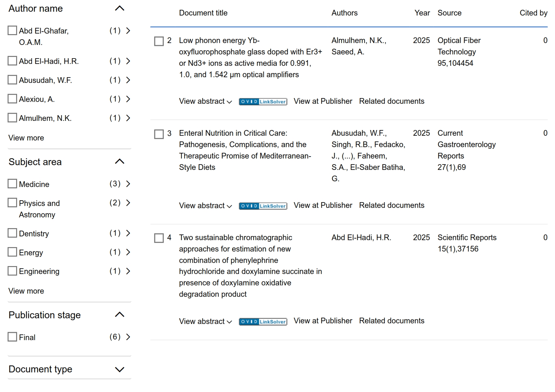Viewport: 555px width, 392px height.
Task: Click arrow beside Almulhem, N.K. author filter
Action: [128, 118]
